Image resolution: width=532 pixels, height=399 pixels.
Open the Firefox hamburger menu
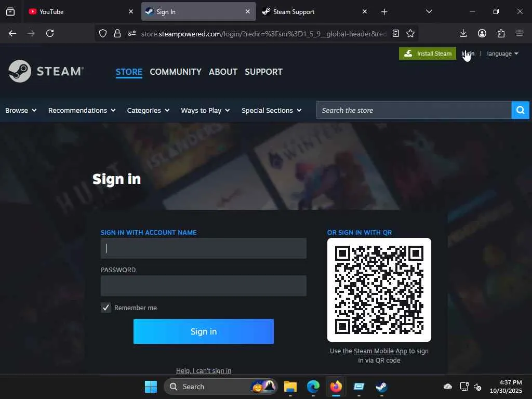tap(520, 33)
